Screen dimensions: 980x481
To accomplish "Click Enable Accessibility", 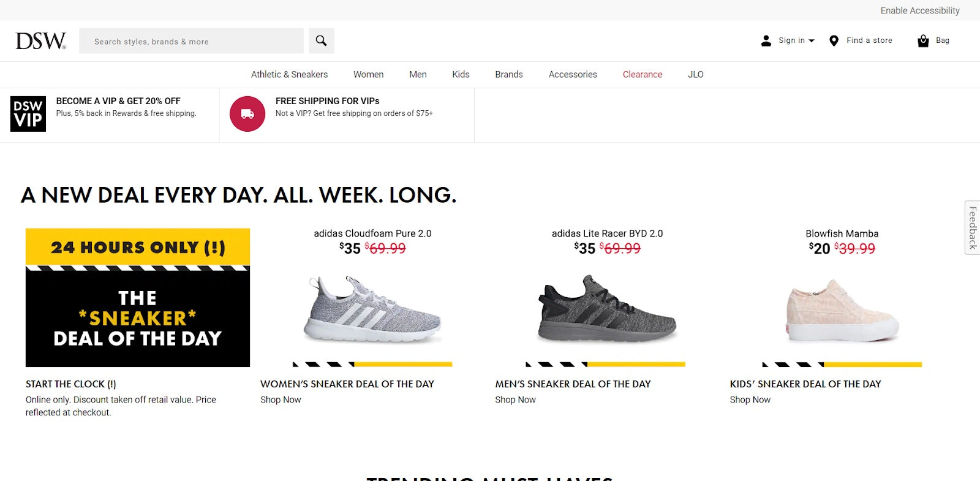I will 921,10.
